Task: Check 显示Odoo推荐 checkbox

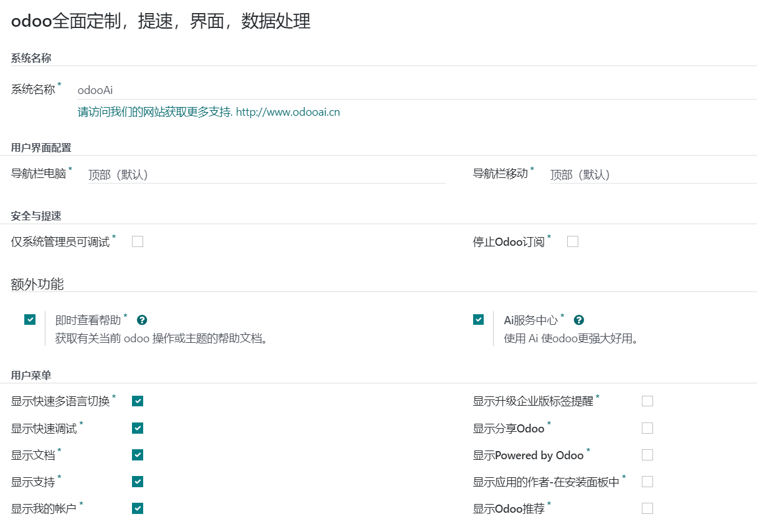Action: 647,508
